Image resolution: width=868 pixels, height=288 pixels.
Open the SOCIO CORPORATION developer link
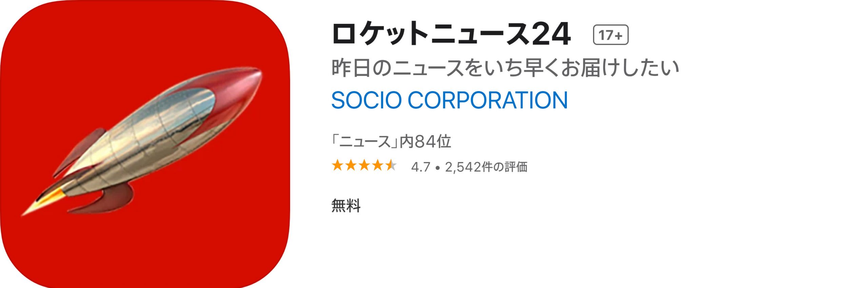449,100
